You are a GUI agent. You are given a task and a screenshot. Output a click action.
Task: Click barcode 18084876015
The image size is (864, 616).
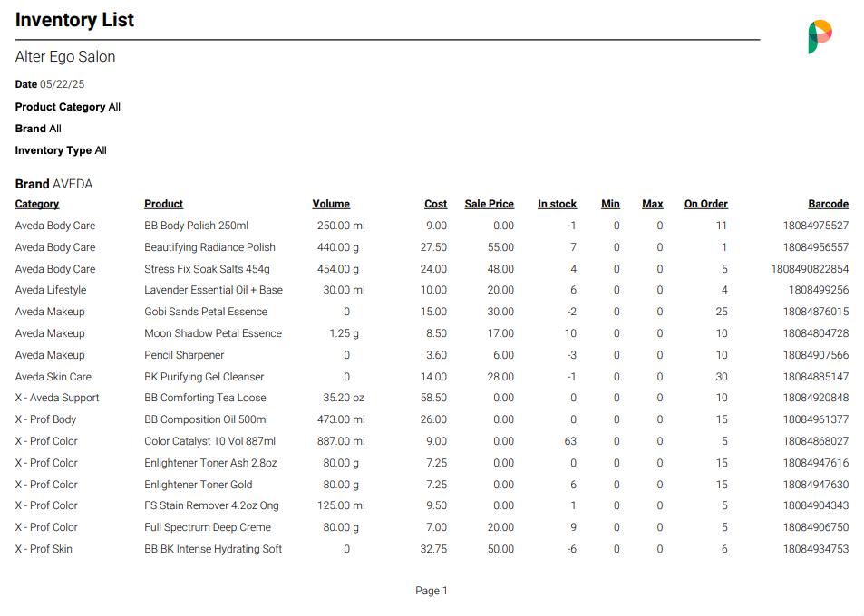pyautogui.click(x=816, y=312)
